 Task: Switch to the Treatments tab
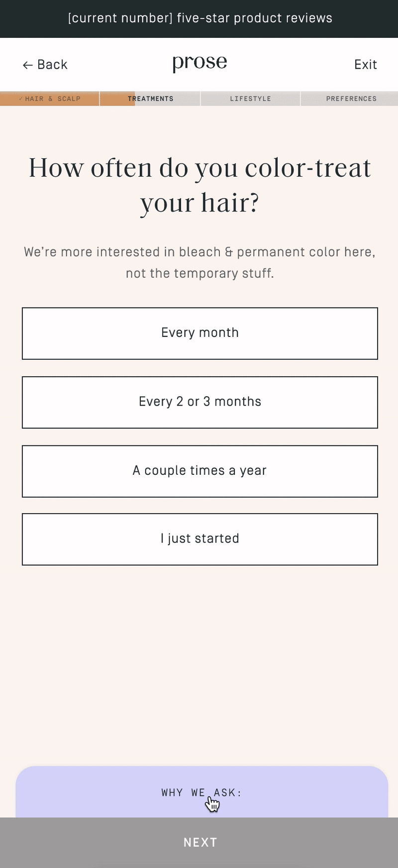150,99
